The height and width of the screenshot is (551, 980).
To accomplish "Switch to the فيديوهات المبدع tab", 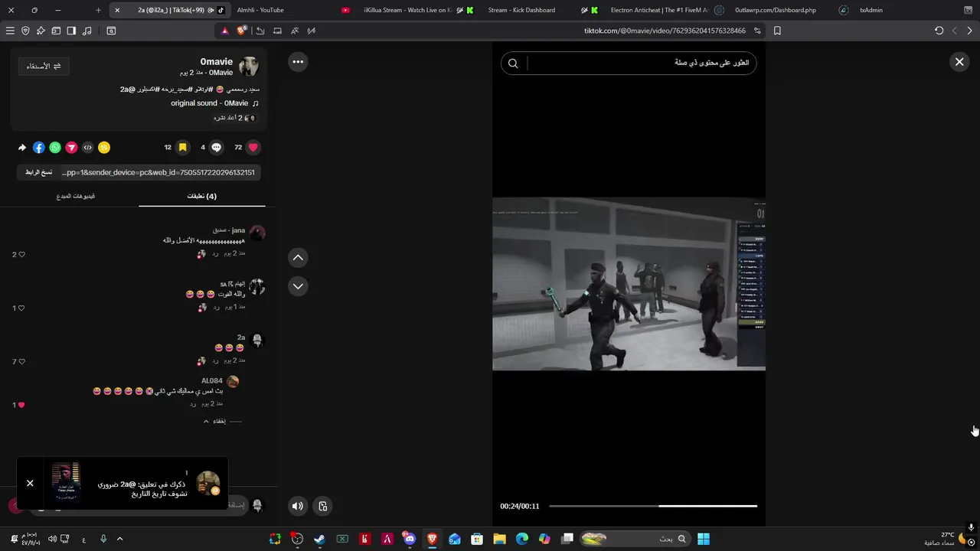I will pos(75,196).
